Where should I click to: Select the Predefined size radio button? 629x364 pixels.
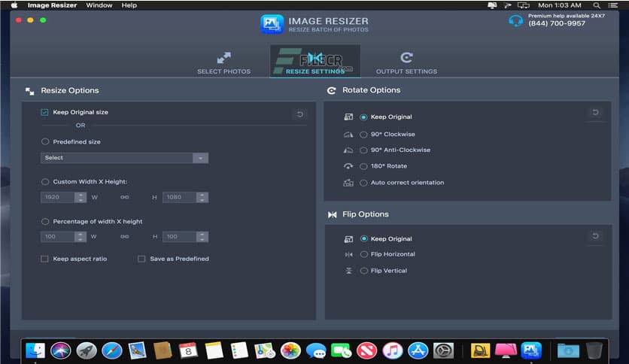pyautogui.click(x=45, y=141)
